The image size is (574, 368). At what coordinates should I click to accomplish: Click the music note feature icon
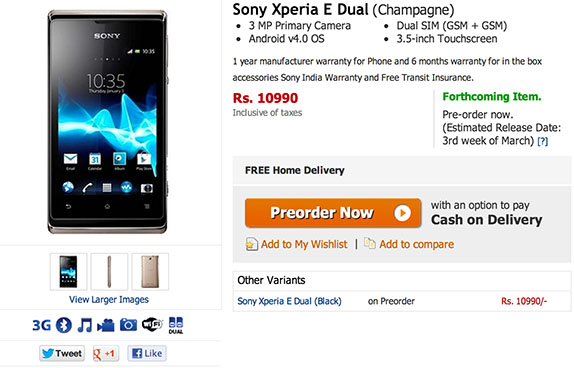click(x=85, y=325)
